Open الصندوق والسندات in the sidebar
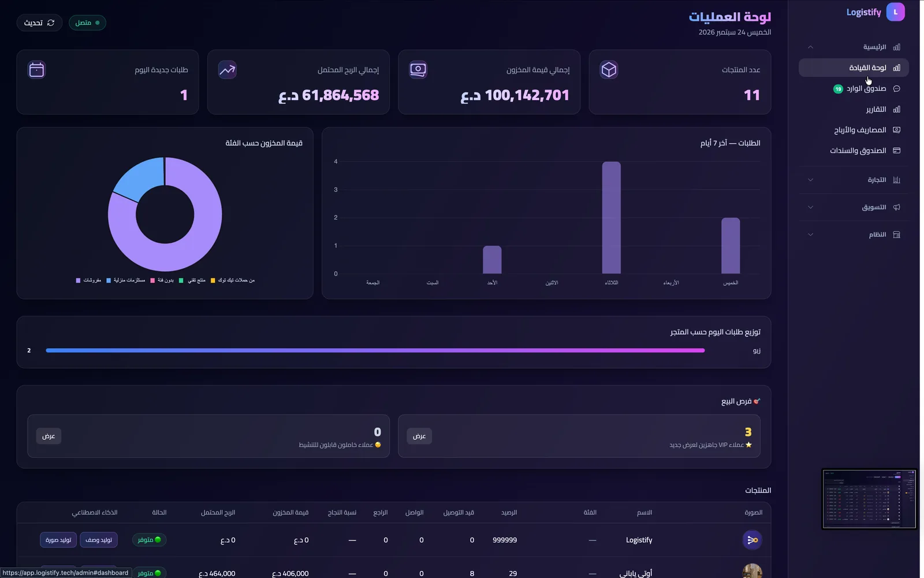The height and width of the screenshot is (578, 924). [x=854, y=151]
